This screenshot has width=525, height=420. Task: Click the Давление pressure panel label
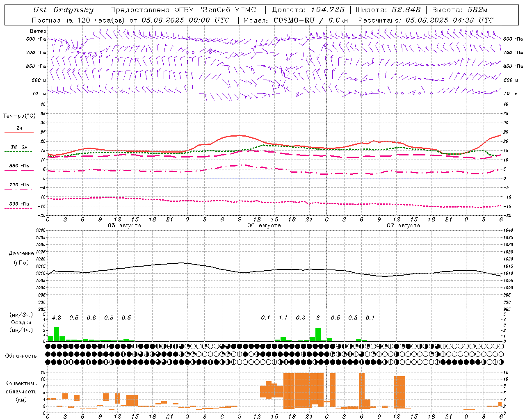[21, 253]
